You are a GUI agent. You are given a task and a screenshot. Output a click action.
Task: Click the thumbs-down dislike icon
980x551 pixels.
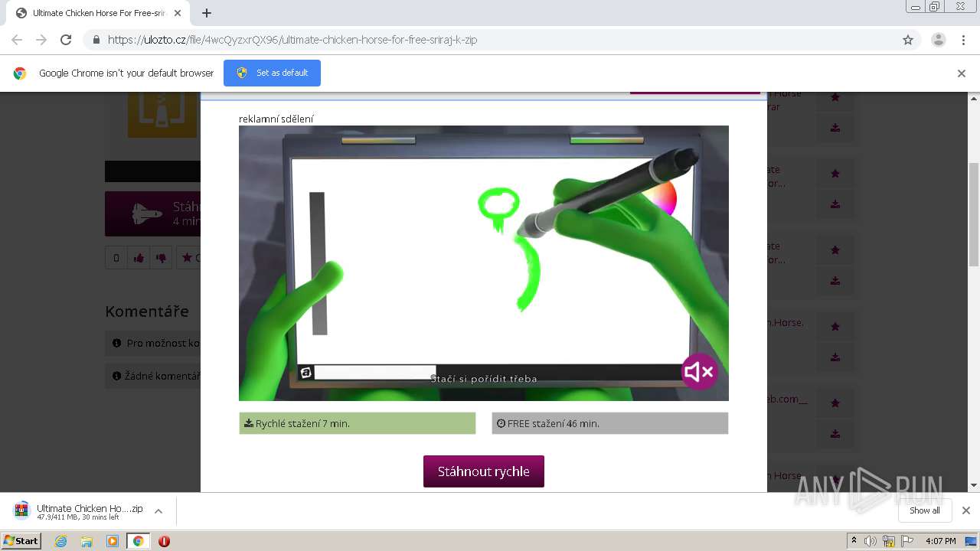(161, 258)
